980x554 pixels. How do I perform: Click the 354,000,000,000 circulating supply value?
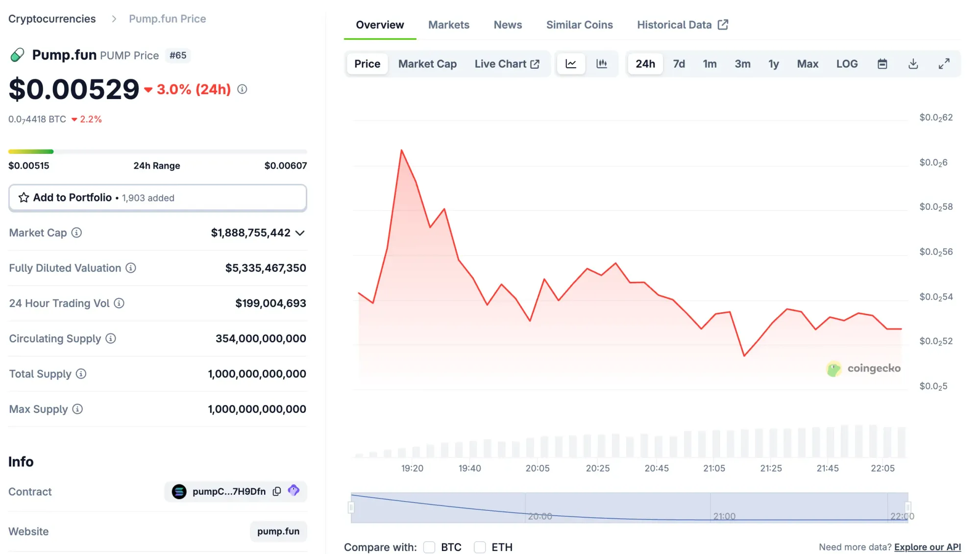(261, 339)
